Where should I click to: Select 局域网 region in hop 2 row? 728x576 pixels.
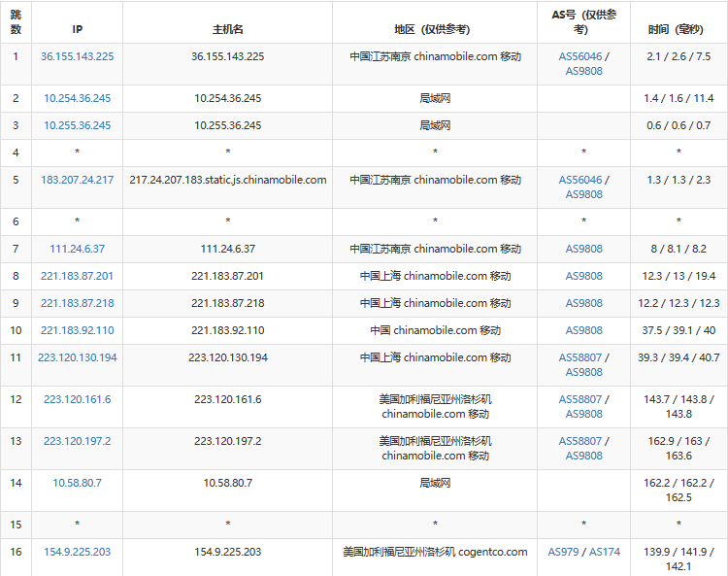(x=435, y=98)
